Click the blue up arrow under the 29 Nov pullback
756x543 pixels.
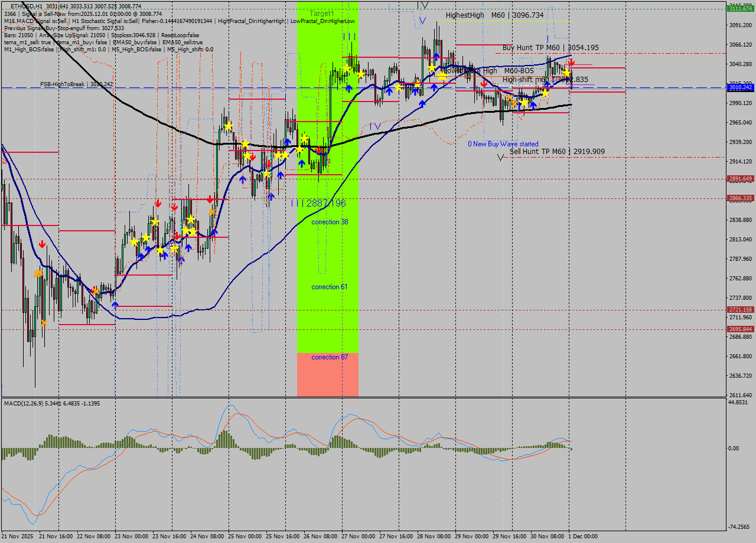[533, 106]
